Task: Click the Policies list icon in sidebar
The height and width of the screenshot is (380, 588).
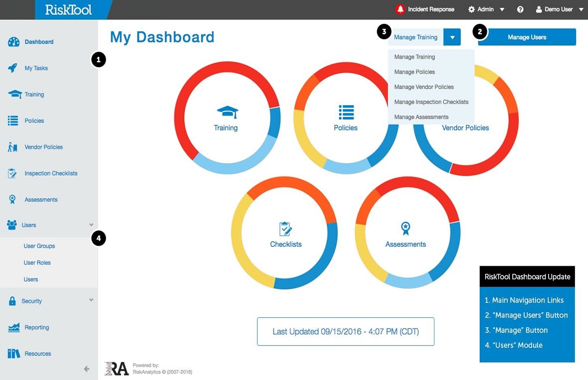Action: 13,120
